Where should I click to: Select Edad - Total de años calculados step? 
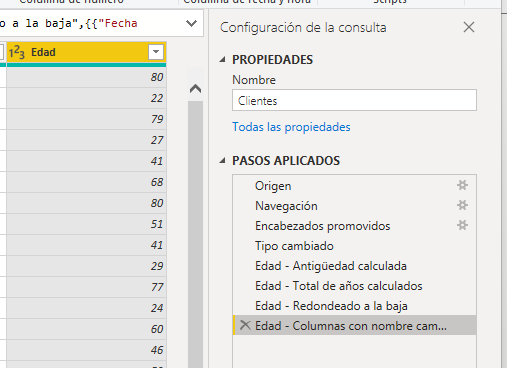(x=354, y=286)
